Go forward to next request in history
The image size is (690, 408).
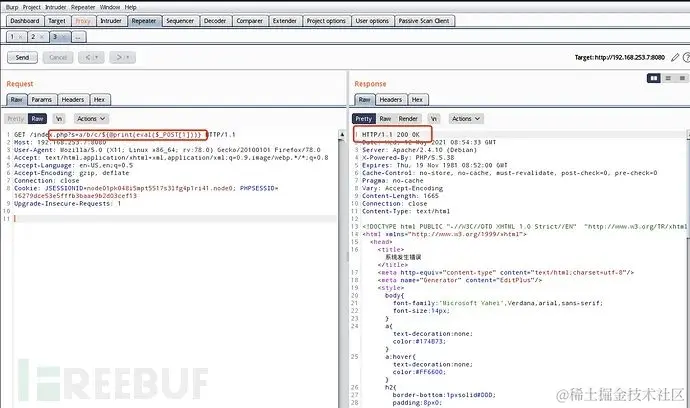(118, 57)
